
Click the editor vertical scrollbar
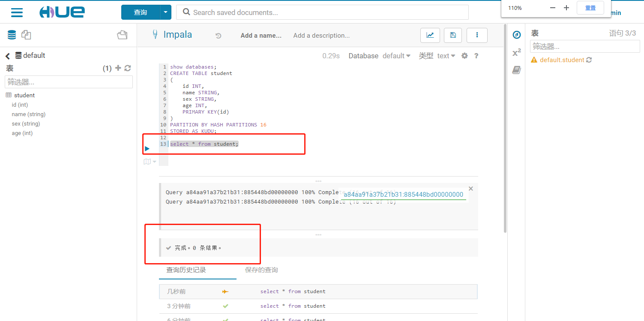point(505,129)
